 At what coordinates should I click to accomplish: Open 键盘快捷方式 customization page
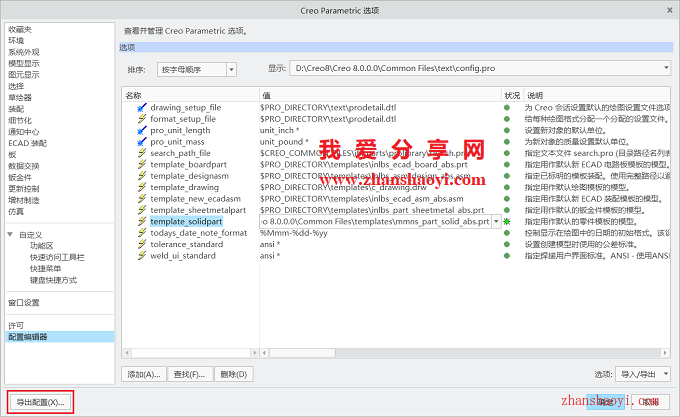(53, 280)
